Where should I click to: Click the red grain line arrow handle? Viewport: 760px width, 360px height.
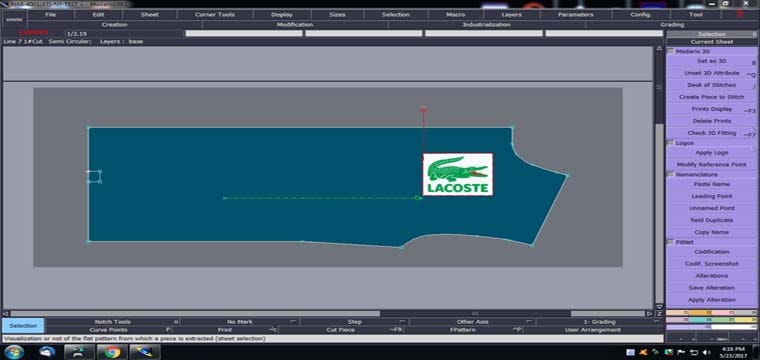click(x=423, y=109)
